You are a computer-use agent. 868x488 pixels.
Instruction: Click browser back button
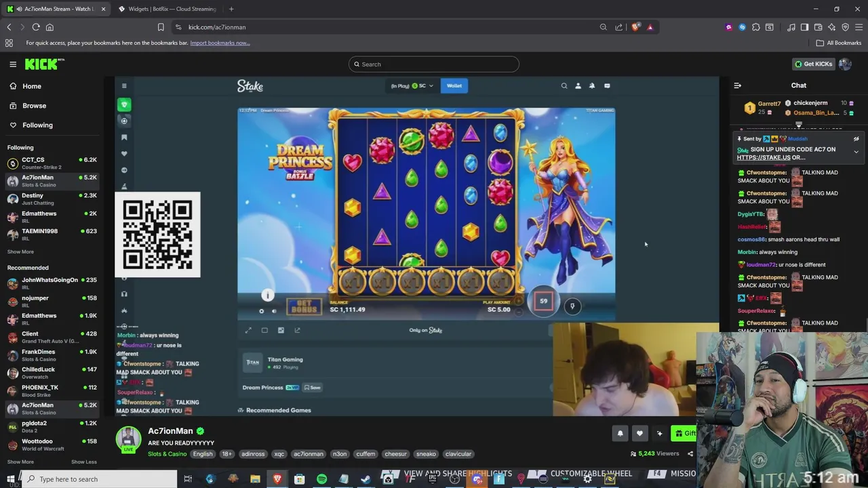pos(9,27)
